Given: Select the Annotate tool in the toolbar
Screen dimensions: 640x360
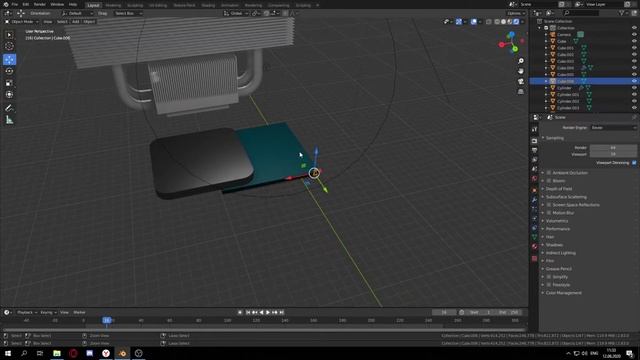Looking at the screenshot, I should (x=9, y=108).
